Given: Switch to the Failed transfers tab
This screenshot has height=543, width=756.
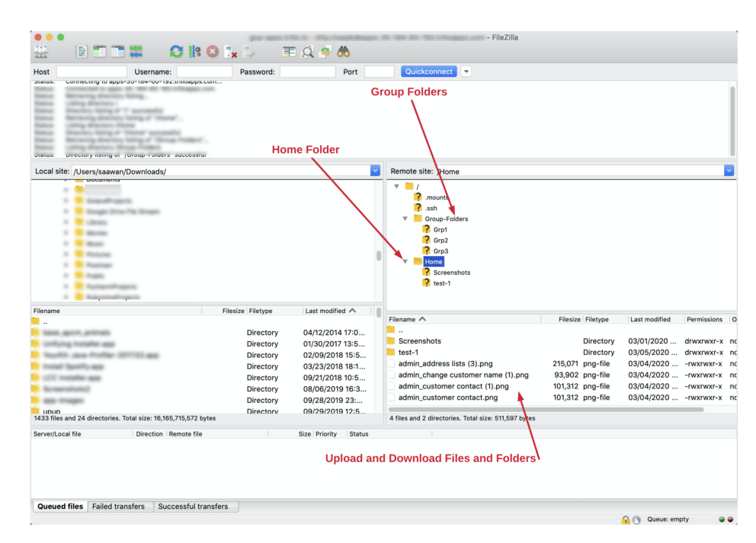Looking at the screenshot, I should [119, 506].
